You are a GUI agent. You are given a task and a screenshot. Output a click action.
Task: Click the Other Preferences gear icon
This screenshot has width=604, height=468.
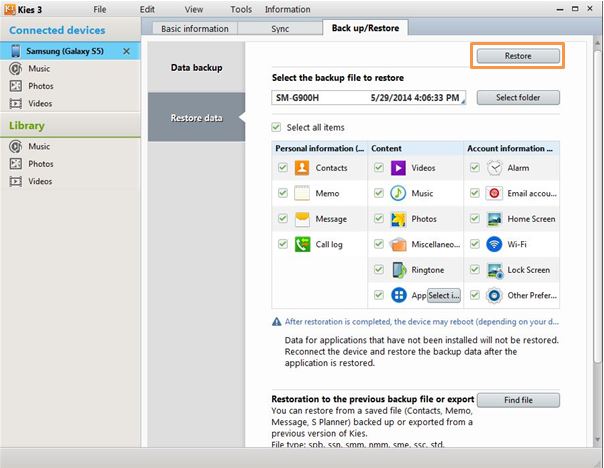coord(494,295)
